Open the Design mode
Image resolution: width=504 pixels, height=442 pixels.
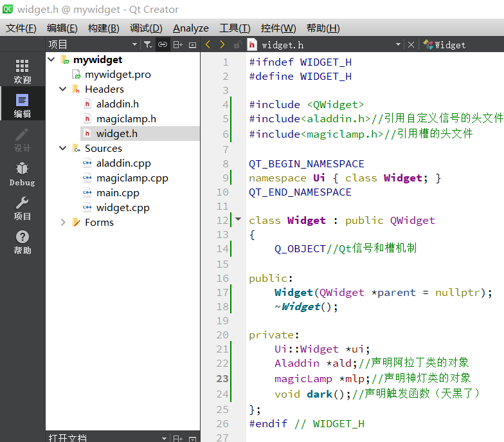click(x=22, y=140)
